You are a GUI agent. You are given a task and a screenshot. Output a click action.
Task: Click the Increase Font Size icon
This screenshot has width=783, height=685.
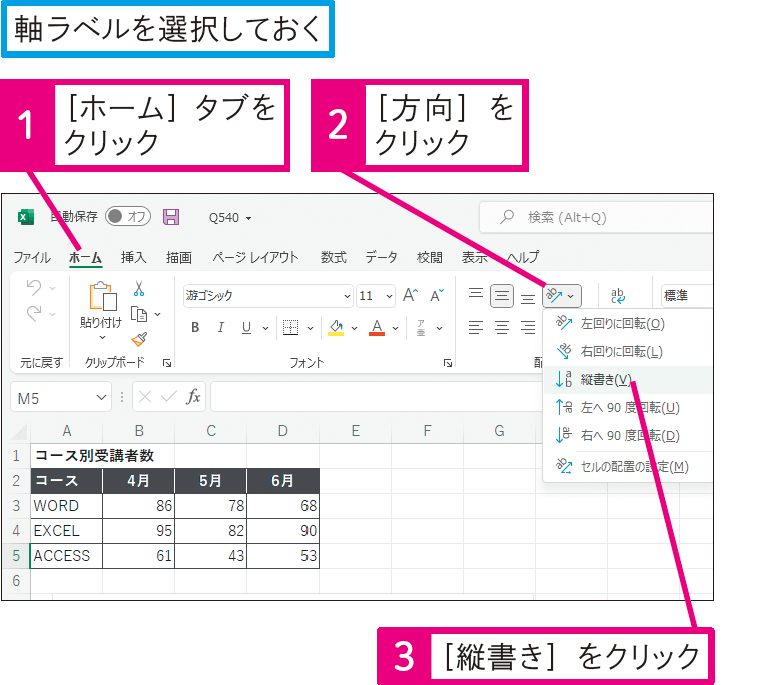410,296
